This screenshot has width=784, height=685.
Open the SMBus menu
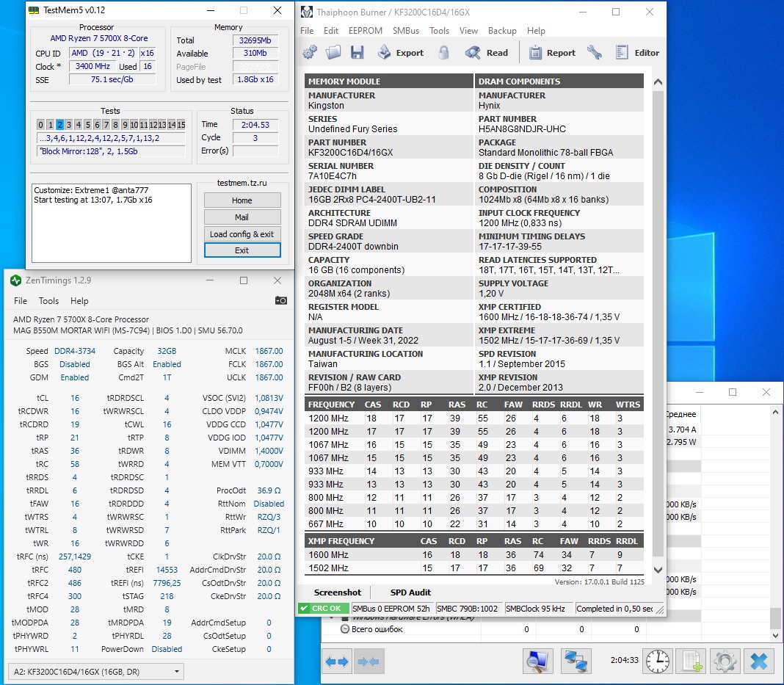(406, 31)
